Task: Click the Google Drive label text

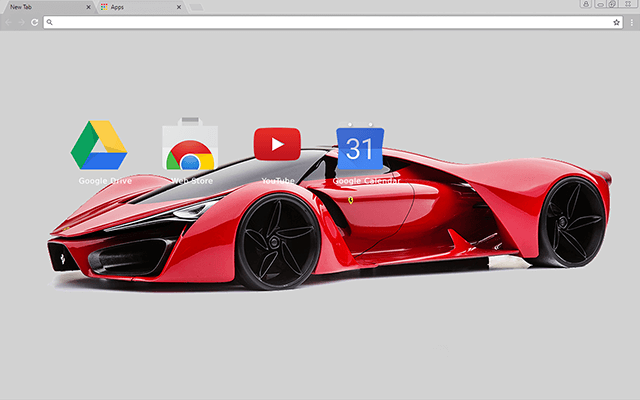Action: click(105, 181)
